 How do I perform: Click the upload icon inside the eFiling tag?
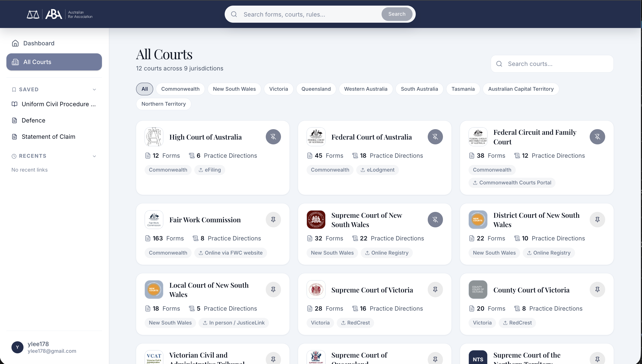pos(201,170)
